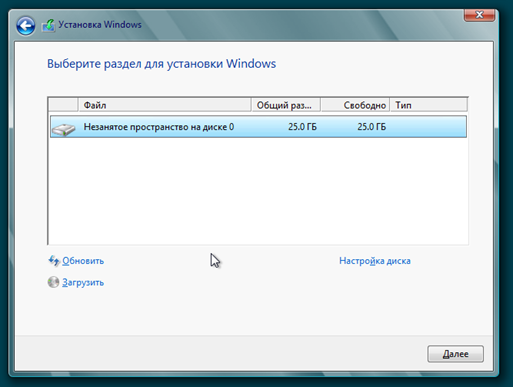Click the refresh arrows icon beside Обновить
This screenshot has width=513, height=387.
54,261
